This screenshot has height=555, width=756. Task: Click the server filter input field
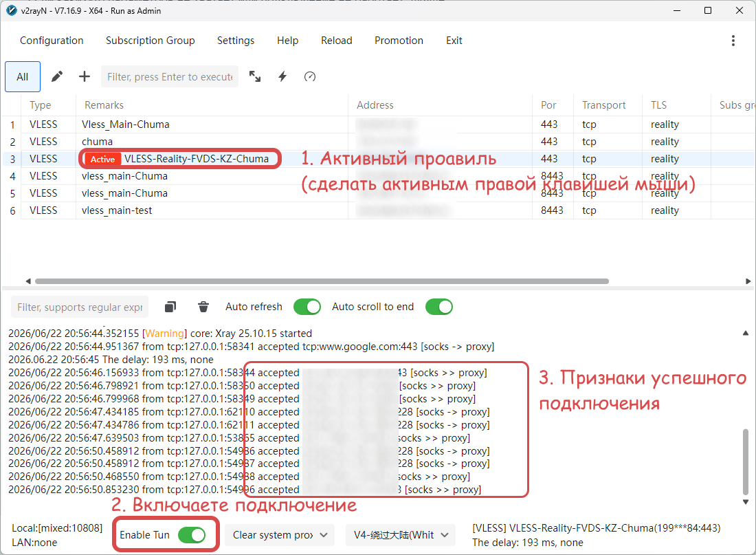170,77
